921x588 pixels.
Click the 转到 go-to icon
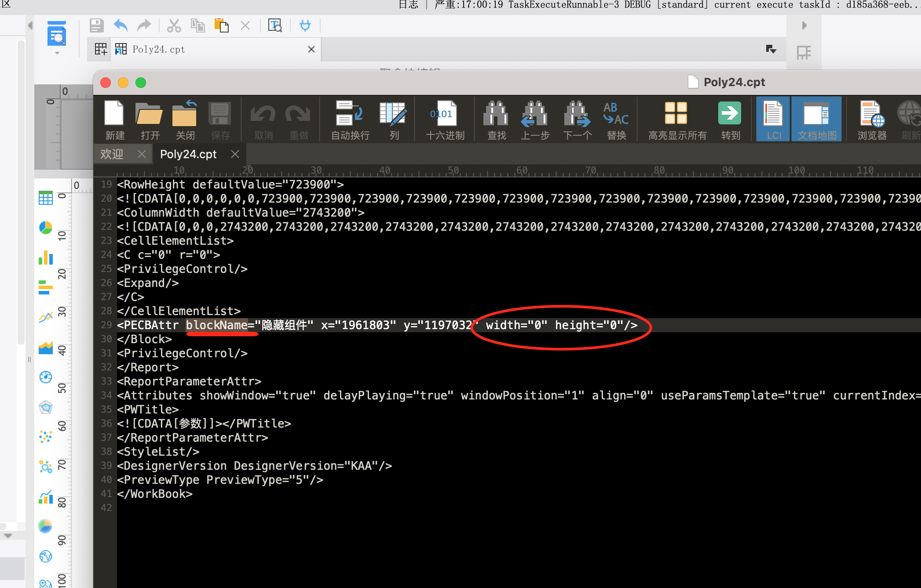point(730,120)
